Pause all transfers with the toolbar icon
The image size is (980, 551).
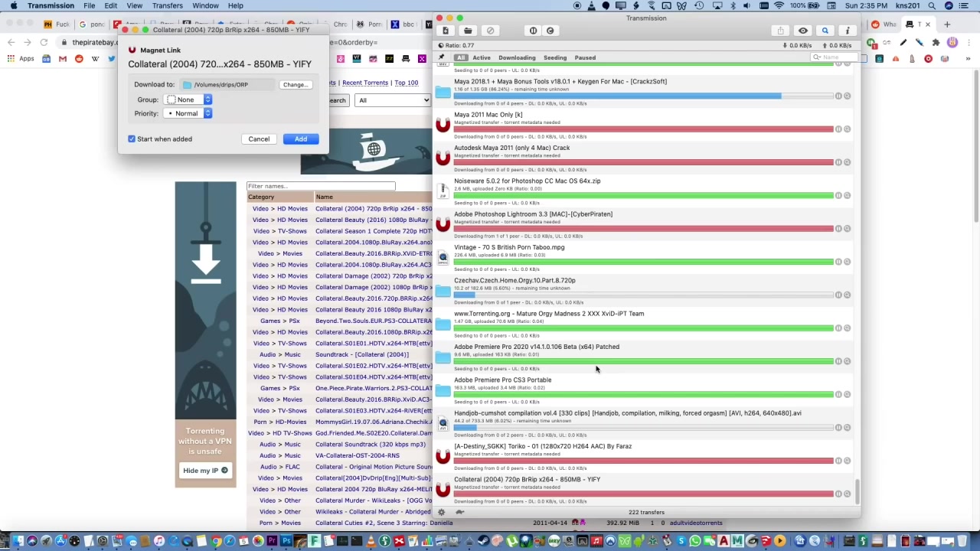coord(533,31)
